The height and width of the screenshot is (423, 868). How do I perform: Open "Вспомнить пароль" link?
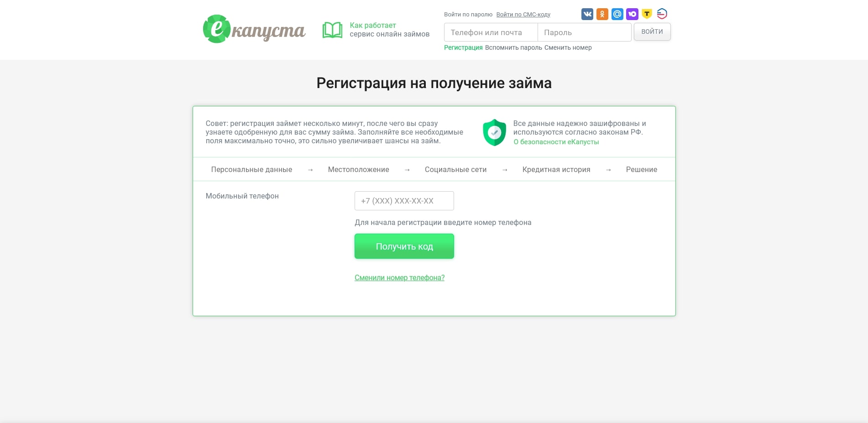tap(513, 47)
